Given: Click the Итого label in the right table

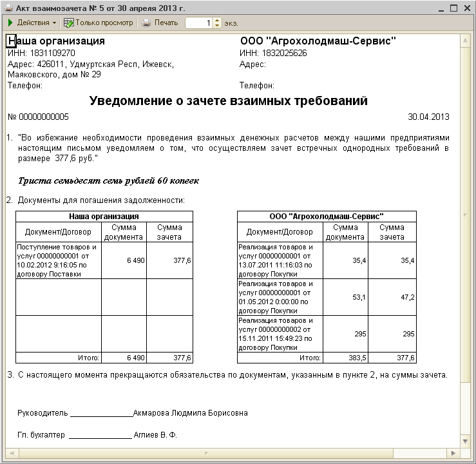Looking at the screenshot, I should pyautogui.click(x=310, y=358).
